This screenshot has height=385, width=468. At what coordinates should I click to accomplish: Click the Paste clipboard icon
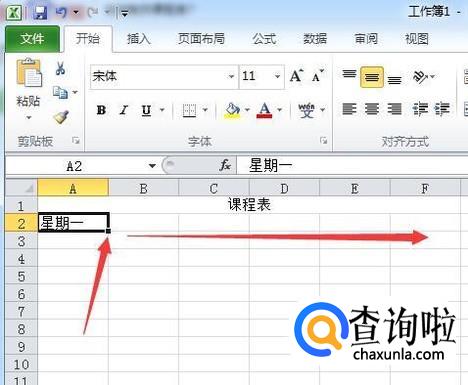[29, 72]
